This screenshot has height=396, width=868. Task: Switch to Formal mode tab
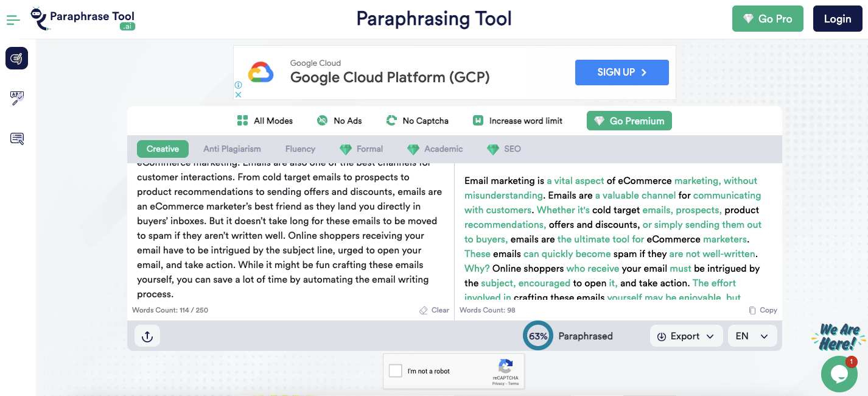(362, 149)
